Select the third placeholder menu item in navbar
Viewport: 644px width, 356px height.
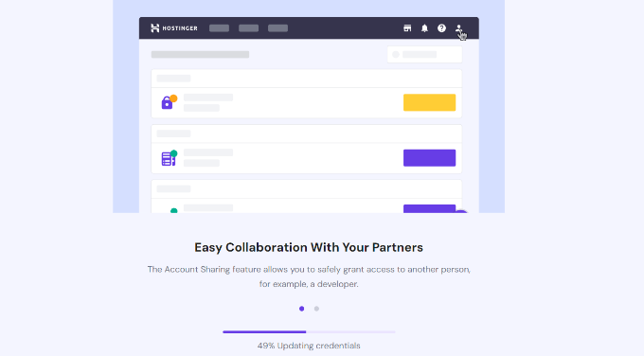(277, 27)
